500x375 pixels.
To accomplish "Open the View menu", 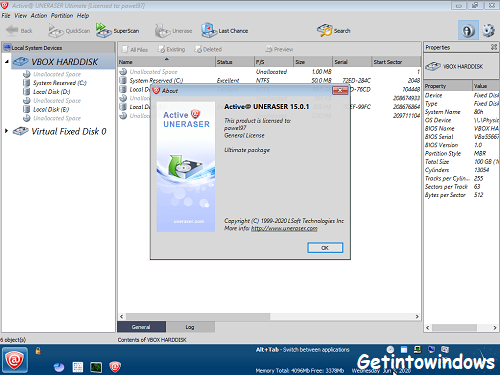I will click(20, 16).
